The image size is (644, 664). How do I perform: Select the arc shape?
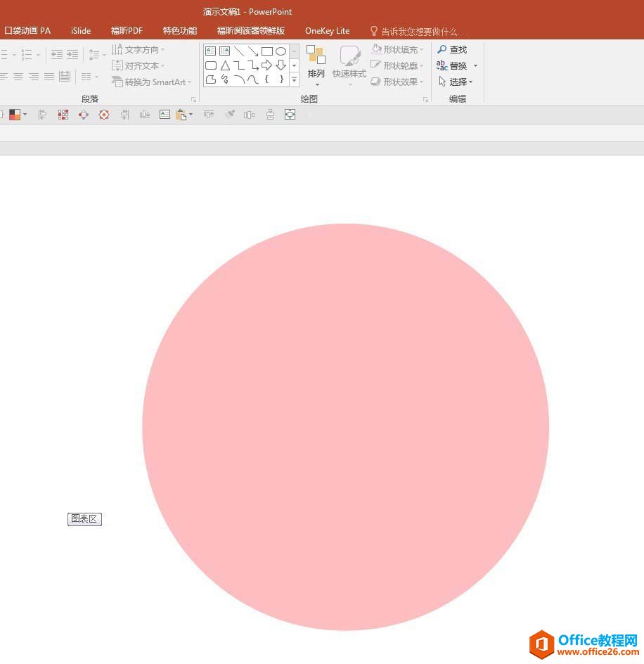(x=239, y=79)
